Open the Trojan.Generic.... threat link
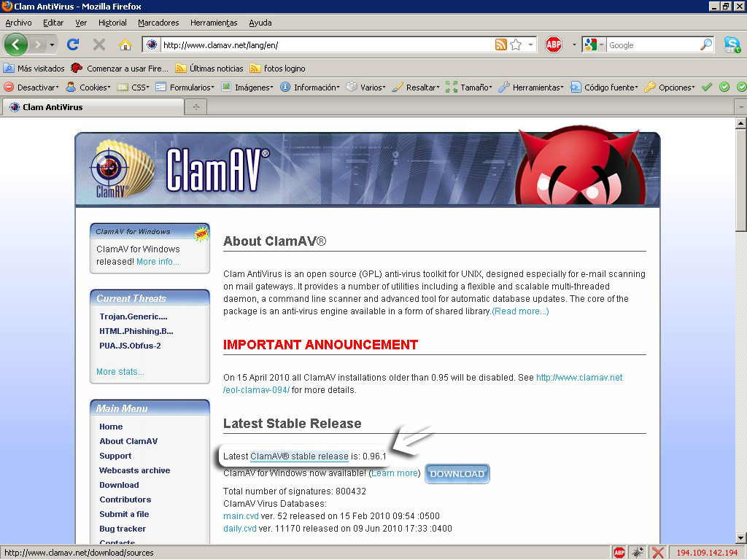The image size is (747, 560). pyautogui.click(x=133, y=316)
